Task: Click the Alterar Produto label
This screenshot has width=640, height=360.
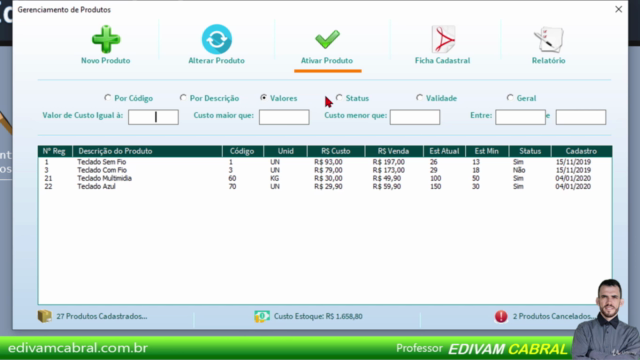Action: (x=217, y=60)
